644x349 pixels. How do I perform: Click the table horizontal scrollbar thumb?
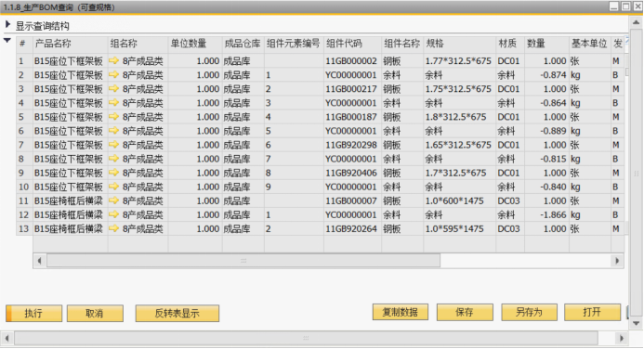[x=243, y=261]
